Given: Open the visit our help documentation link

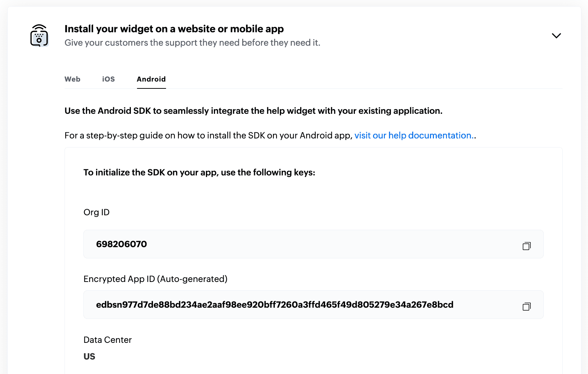Looking at the screenshot, I should click(x=414, y=136).
